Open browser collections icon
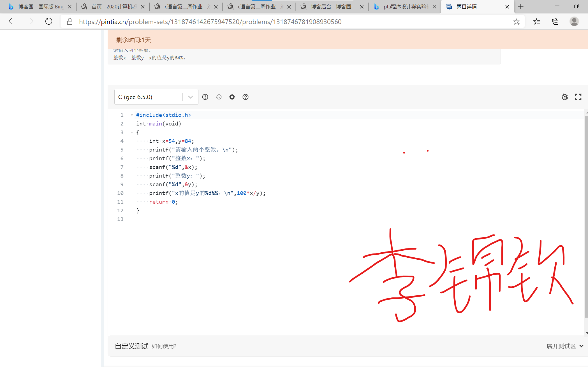The height and width of the screenshot is (370, 588). [x=555, y=22]
